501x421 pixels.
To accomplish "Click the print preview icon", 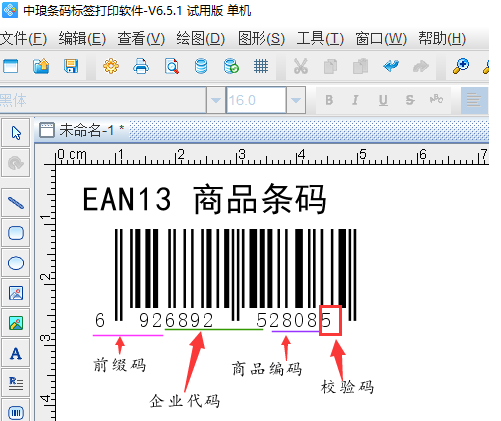I will pyautogui.click(x=172, y=66).
